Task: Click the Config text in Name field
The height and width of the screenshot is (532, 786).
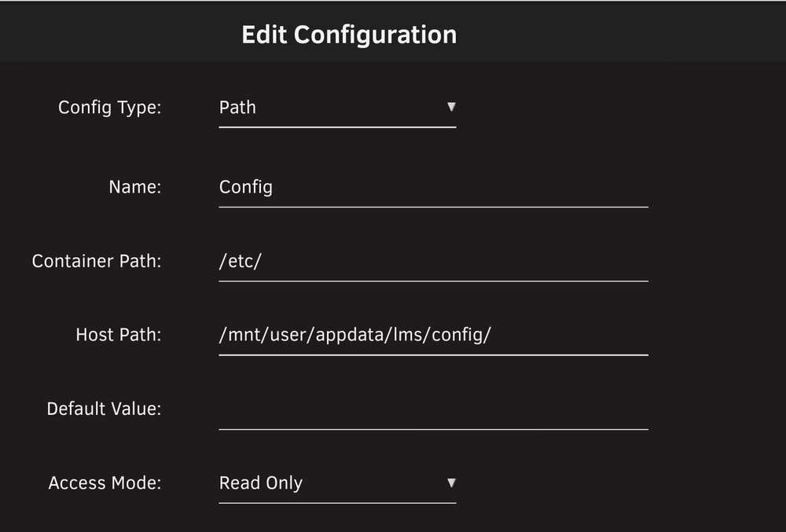Action: (x=245, y=187)
